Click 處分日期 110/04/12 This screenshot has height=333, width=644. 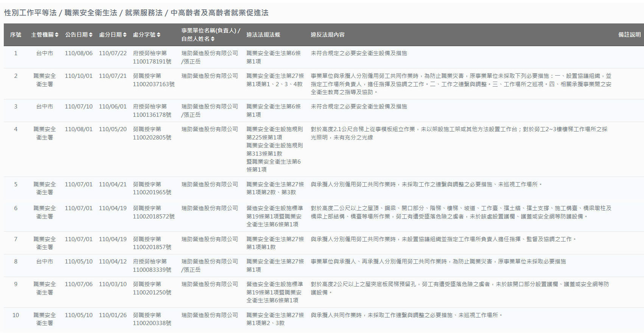[113, 262]
